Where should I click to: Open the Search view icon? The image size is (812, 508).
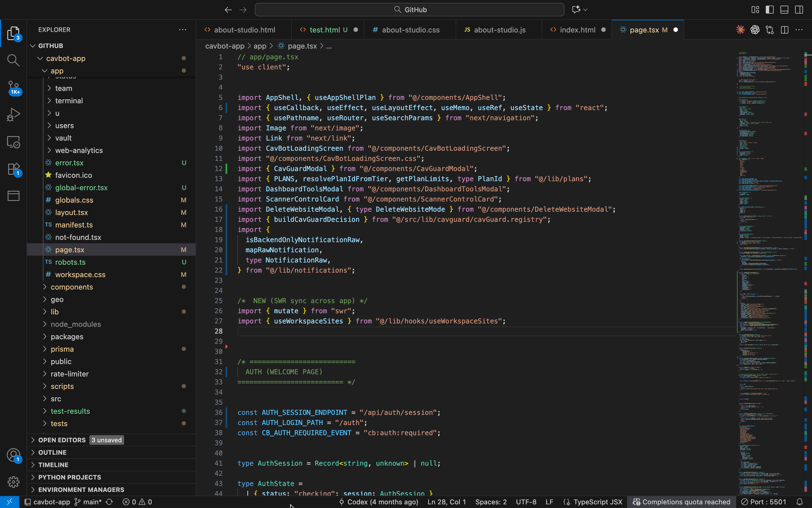pyautogui.click(x=14, y=60)
